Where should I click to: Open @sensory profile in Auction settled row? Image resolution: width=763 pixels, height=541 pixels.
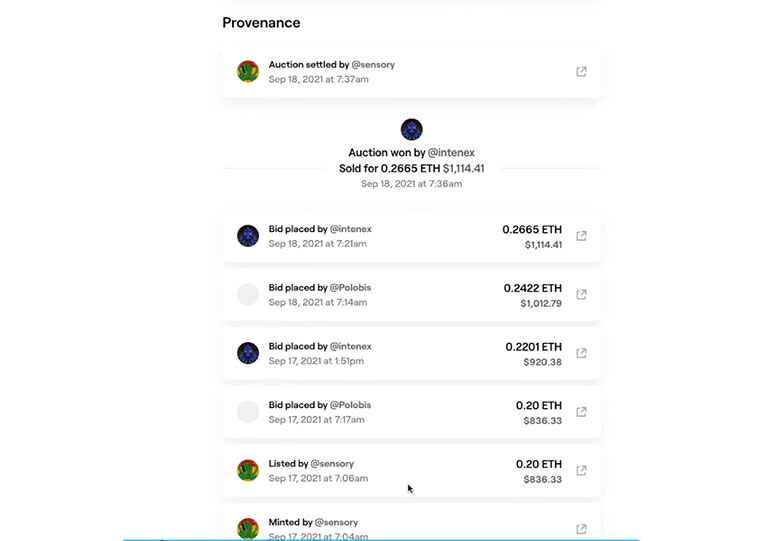click(373, 65)
